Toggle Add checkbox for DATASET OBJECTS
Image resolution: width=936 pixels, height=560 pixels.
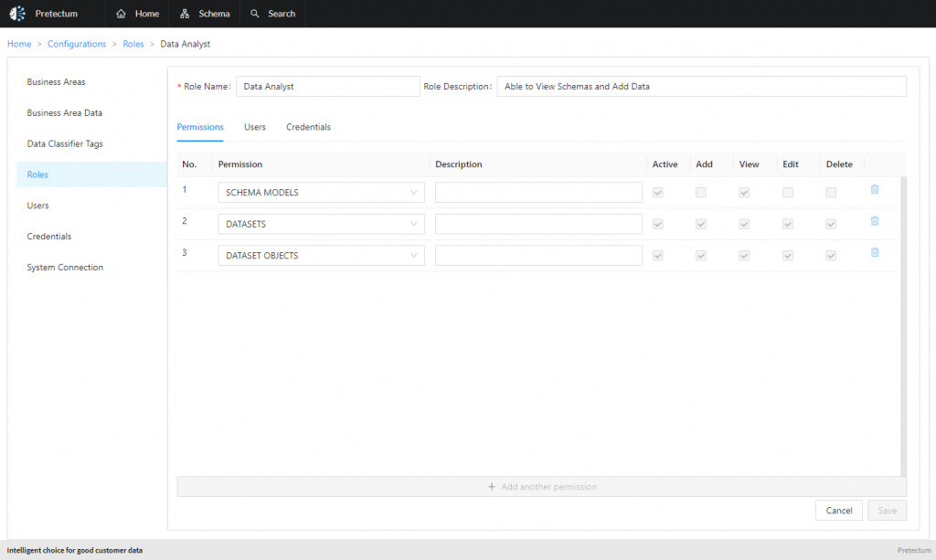pos(701,256)
